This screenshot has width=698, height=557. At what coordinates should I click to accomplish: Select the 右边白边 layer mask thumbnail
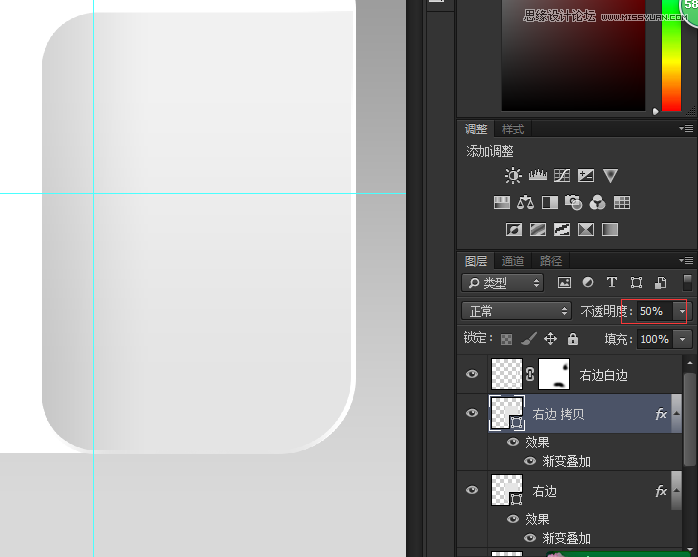pyautogui.click(x=554, y=374)
